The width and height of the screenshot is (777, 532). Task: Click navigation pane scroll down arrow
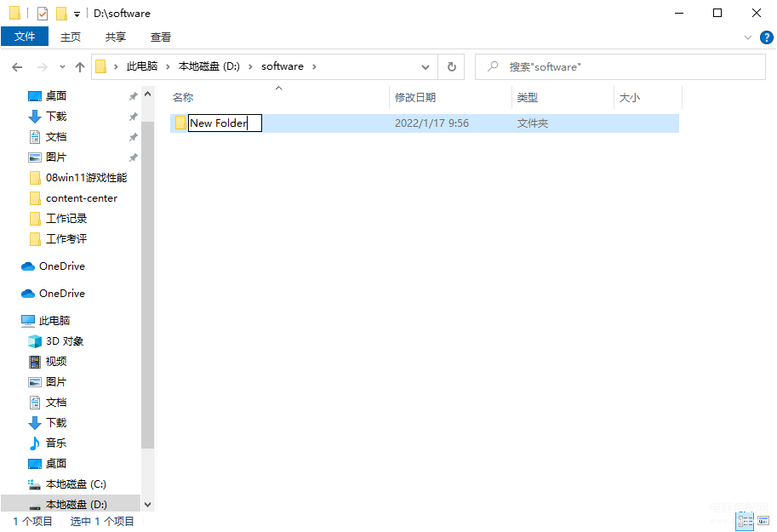click(x=147, y=505)
